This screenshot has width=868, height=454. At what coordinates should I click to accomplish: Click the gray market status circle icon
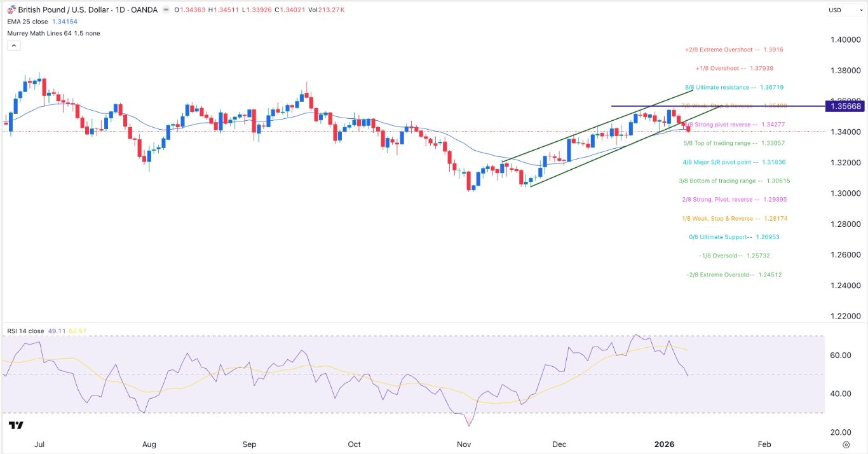click(165, 10)
